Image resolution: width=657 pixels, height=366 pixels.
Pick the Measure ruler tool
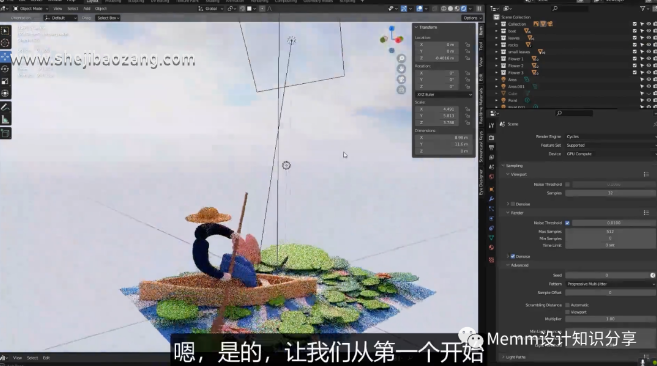pyautogui.click(x=5, y=120)
